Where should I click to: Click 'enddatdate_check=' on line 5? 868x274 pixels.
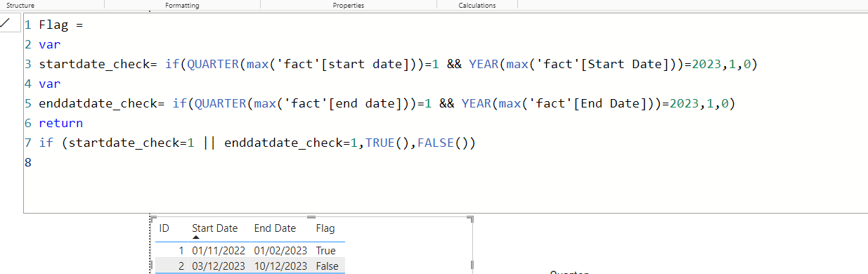click(102, 104)
